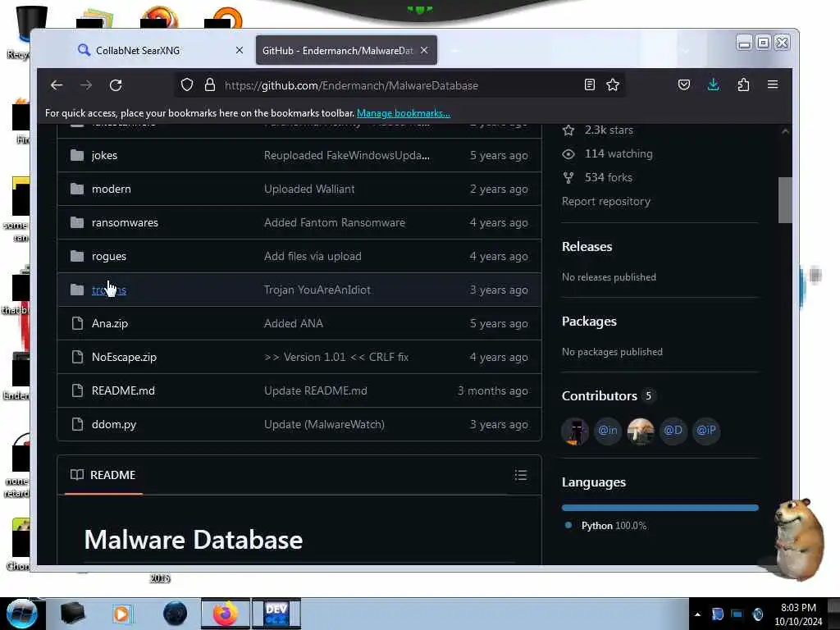
Task: Save page to Pocket icon
Action: coord(683,84)
